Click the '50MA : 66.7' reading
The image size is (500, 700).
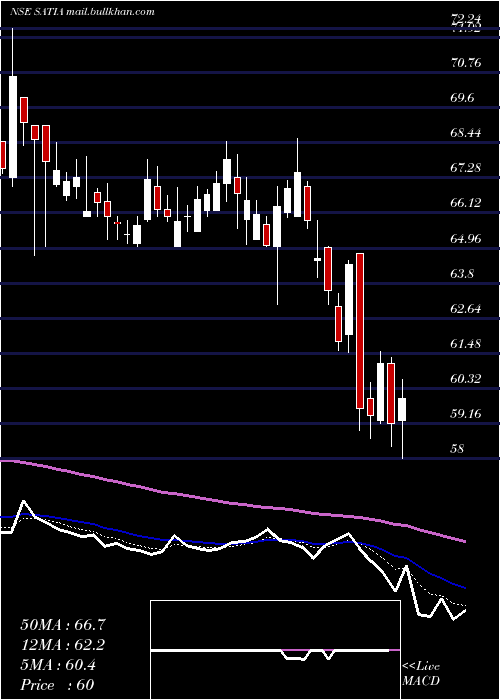[x=63, y=625]
